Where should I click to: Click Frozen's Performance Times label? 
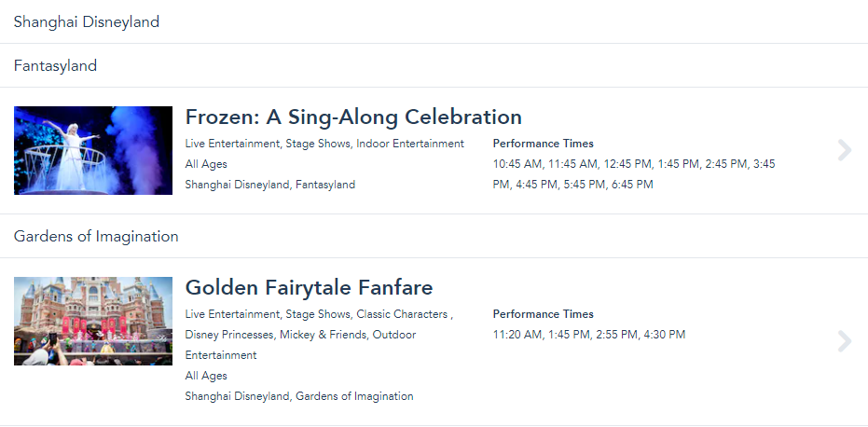point(543,144)
